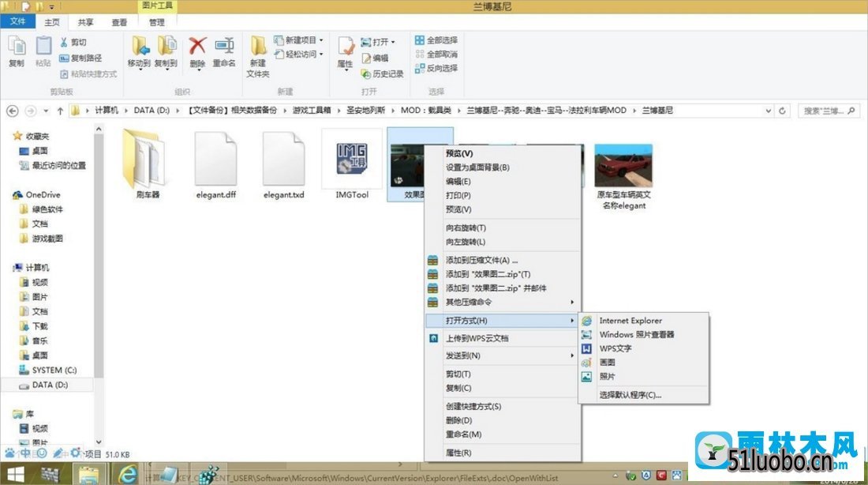The width and height of the screenshot is (868, 485).
Task: Open the ribbon Open (打开) dropdown arrow
Action: click(393, 42)
